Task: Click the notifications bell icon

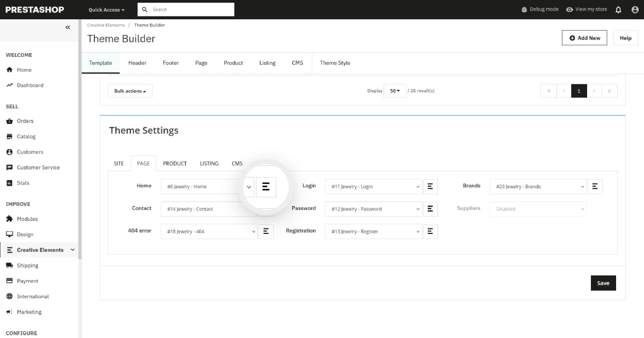Action: tap(618, 10)
